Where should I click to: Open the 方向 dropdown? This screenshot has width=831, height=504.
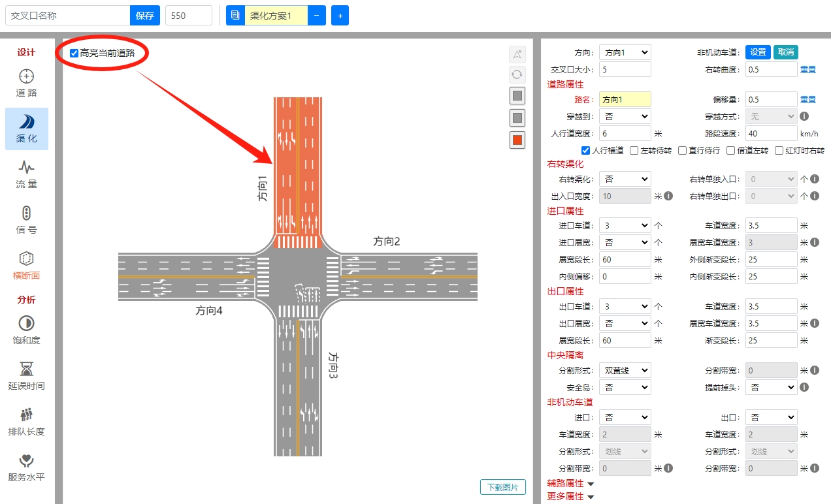point(625,52)
